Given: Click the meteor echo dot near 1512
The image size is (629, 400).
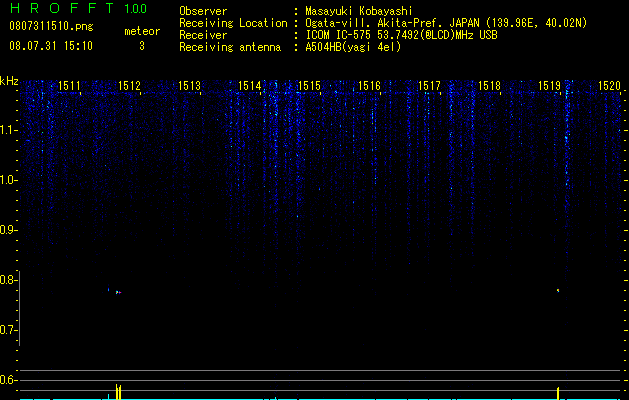Looking at the screenshot, I should pyautogui.click(x=118, y=292).
